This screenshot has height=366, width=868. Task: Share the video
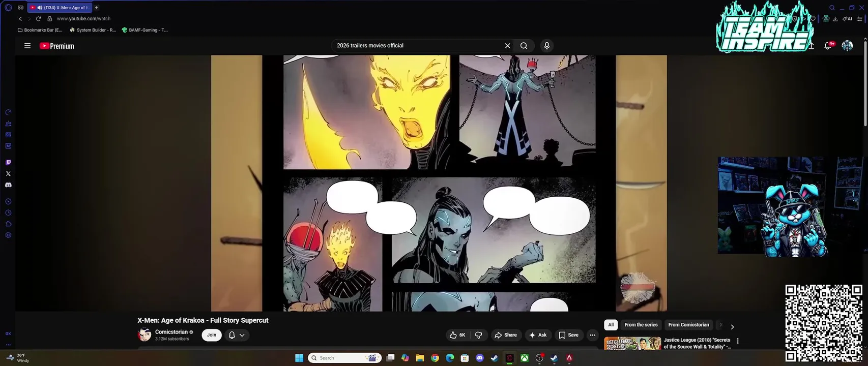click(505, 335)
